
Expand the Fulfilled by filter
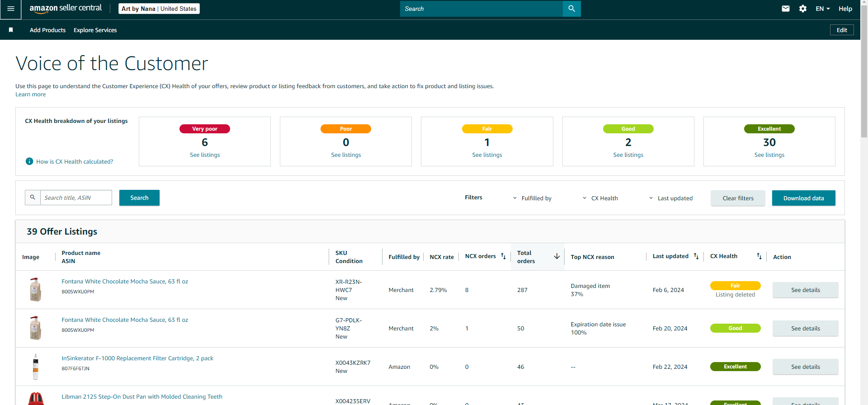[x=532, y=198]
